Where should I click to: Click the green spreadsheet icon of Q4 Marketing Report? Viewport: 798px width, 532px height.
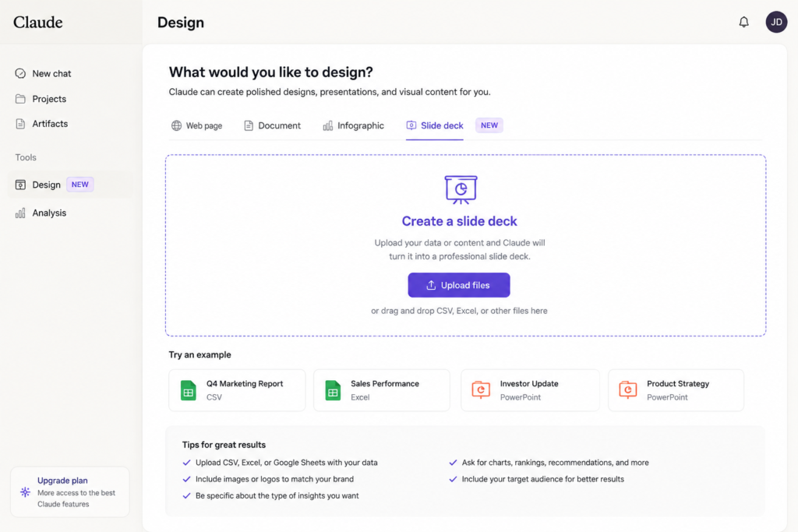coord(189,390)
